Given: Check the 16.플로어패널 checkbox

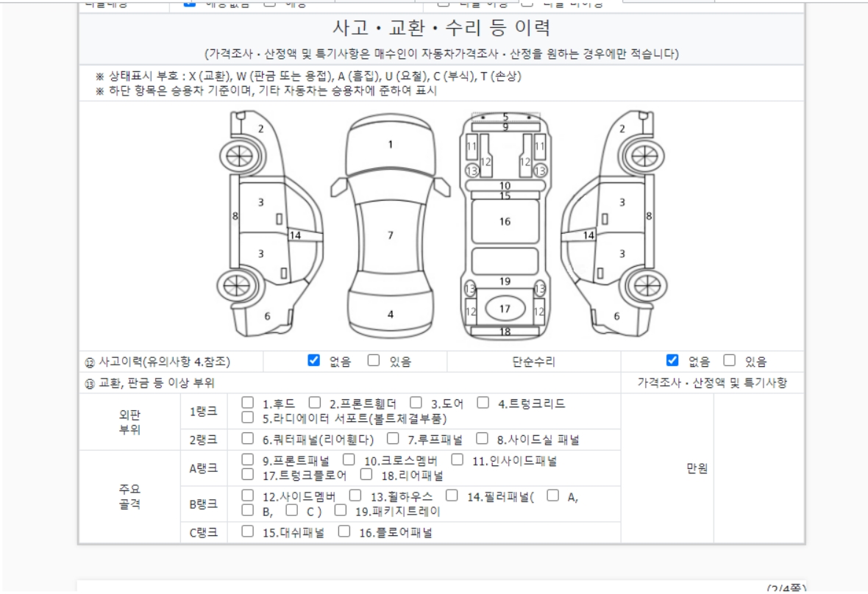Looking at the screenshot, I should tap(344, 532).
